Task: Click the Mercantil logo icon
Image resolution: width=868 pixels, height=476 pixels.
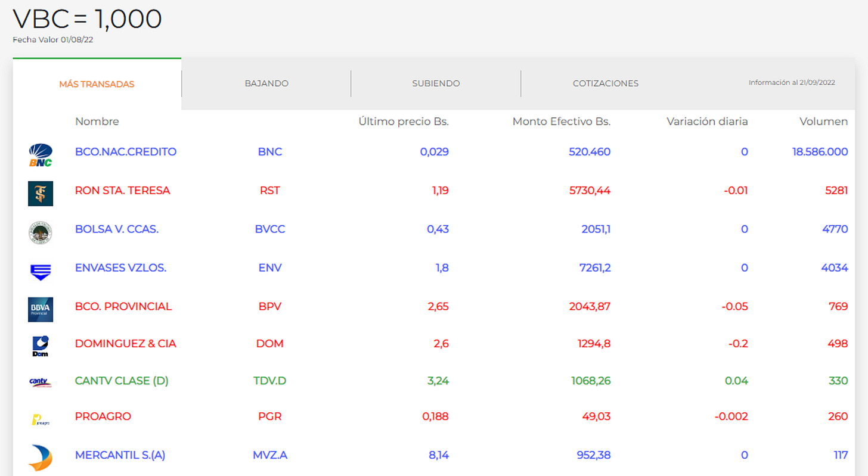Action: (x=41, y=458)
